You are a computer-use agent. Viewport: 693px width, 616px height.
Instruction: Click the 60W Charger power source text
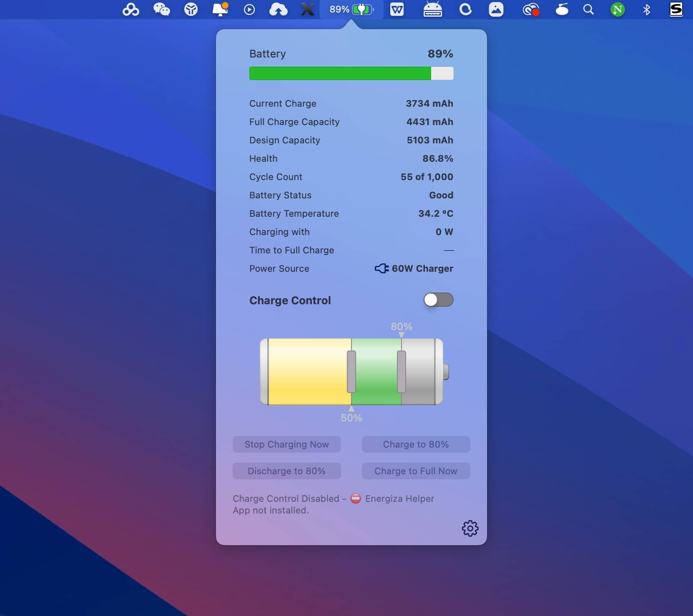[x=422, y=268]
